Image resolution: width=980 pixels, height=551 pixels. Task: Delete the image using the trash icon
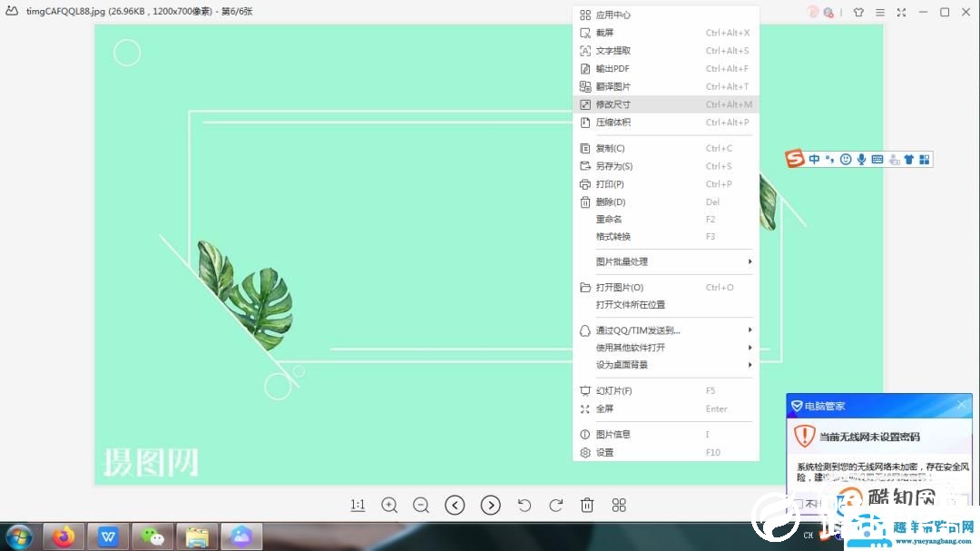(587, 505)
